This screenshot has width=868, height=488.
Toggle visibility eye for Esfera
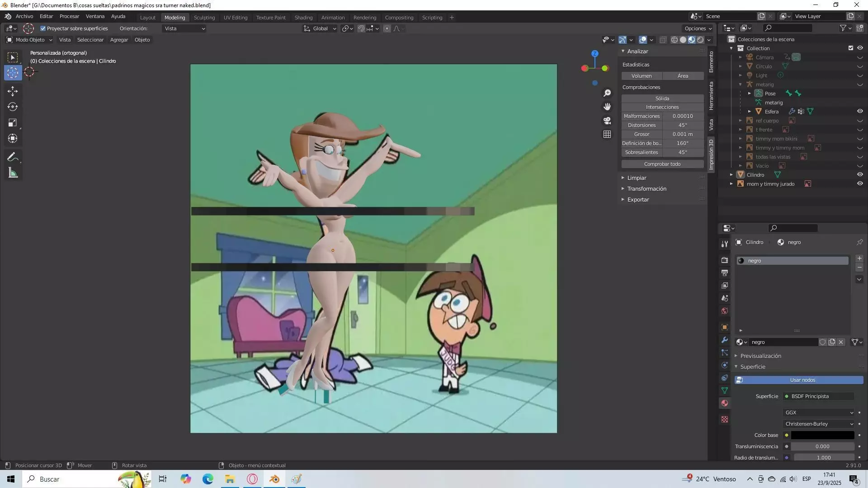pyautogui.click(x=860, y=111)
